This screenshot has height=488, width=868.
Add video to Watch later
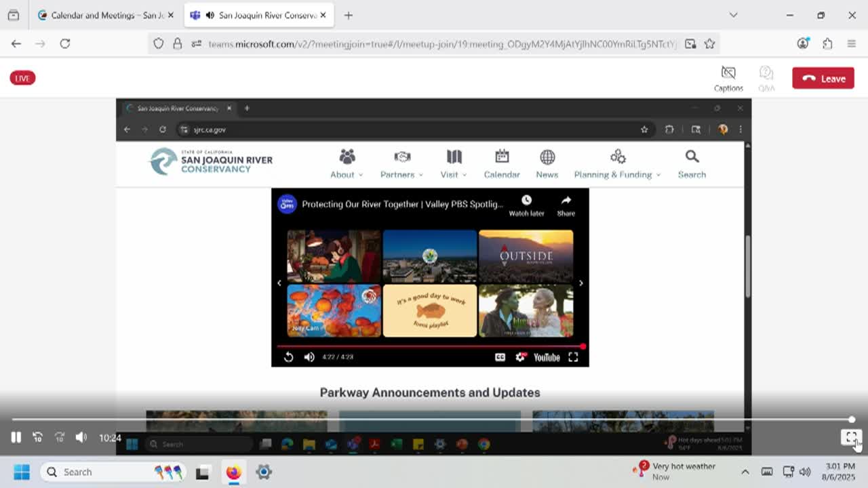point(526,205)
